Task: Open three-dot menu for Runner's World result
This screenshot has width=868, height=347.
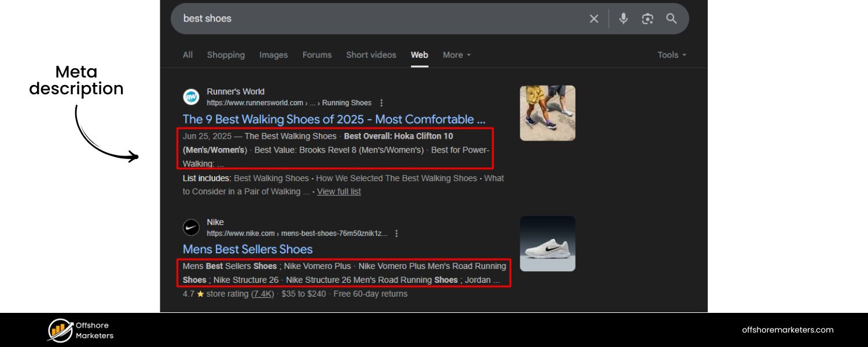Action: [x=381, y=102]
